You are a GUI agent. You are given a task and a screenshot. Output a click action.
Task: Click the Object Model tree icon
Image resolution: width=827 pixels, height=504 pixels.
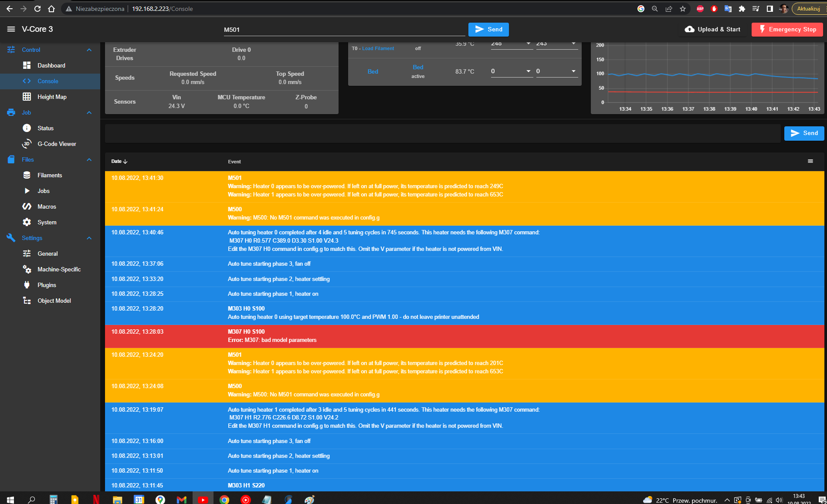click(27, 301)
